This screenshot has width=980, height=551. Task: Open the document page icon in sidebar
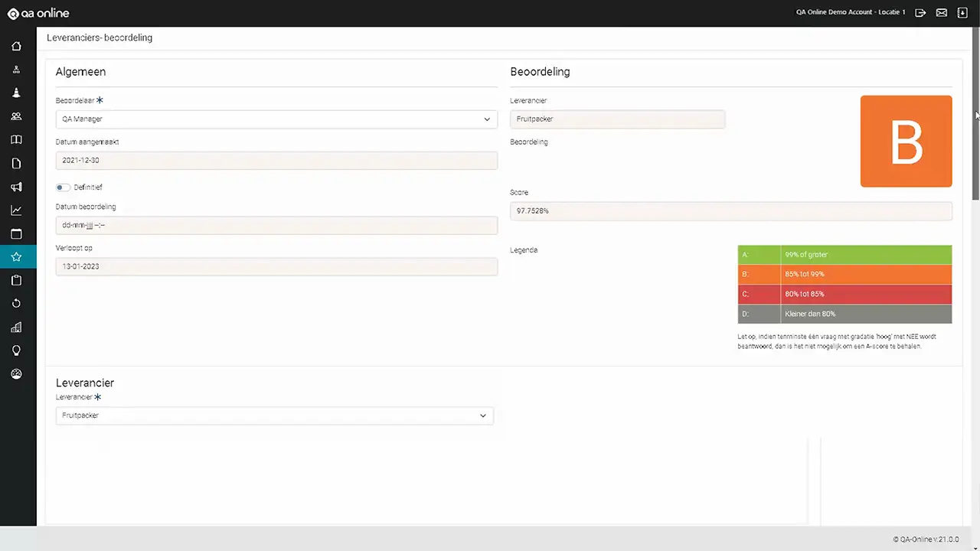pyautogui.click(x=16, y=163)
